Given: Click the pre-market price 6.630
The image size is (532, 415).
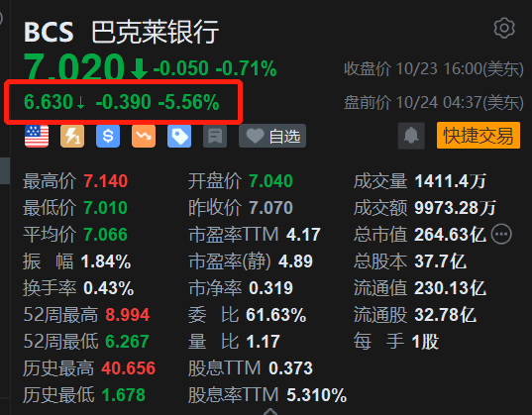Looking at the screenshot, I should coord(49,101).
